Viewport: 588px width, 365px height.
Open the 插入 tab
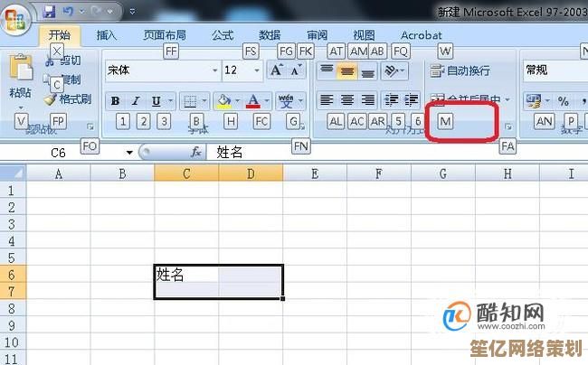(x=107, y=35)
